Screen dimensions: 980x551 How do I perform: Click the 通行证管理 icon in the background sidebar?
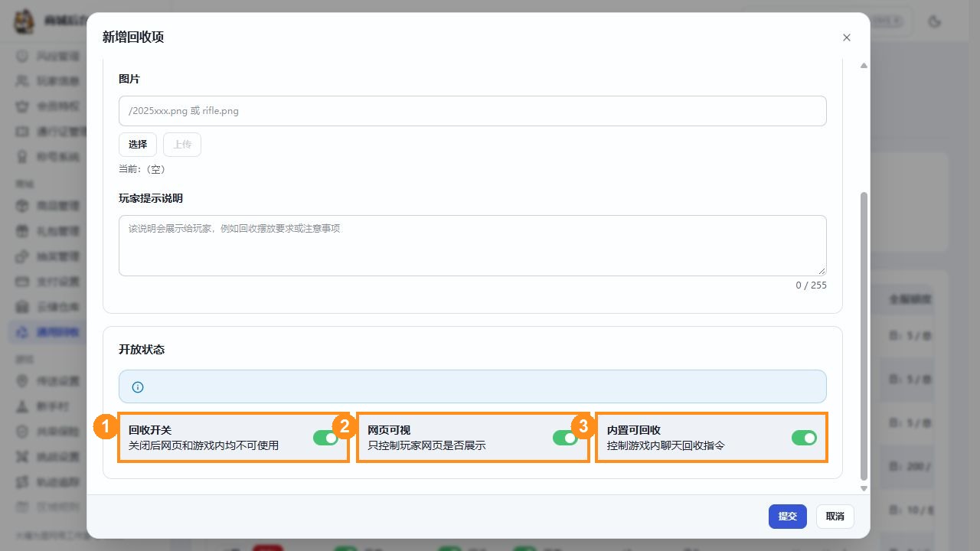[x=22, y=132]
